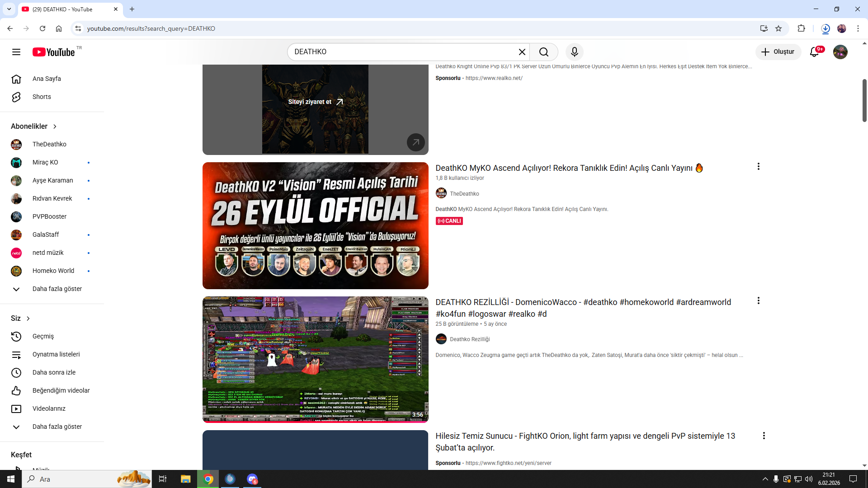Open Homeko World subscription channel
868x488 pixels.
52,271
